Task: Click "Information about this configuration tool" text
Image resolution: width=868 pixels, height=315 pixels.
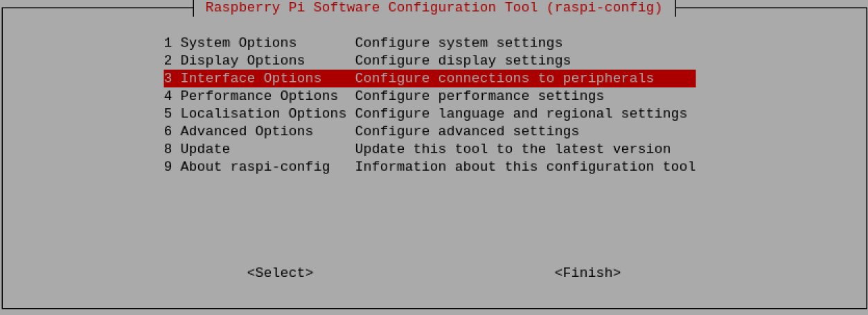Action: click(525, 167)
